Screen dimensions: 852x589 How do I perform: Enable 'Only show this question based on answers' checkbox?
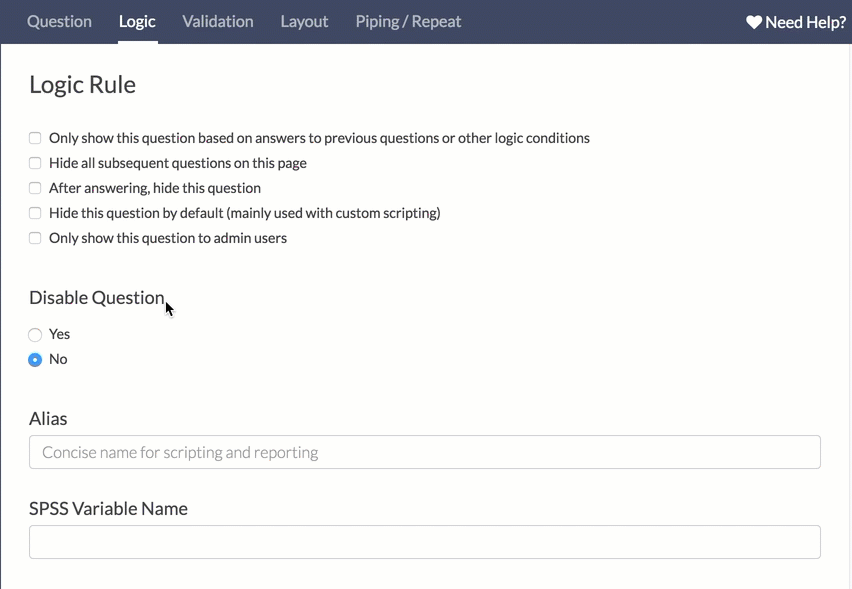[x=35, y=138]
